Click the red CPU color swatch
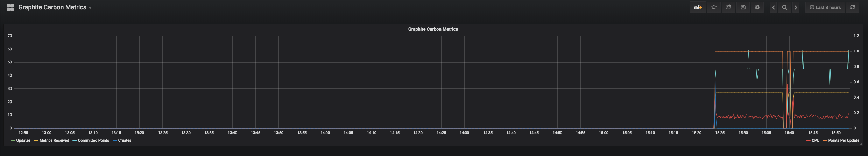 click(x=808, y=141)
